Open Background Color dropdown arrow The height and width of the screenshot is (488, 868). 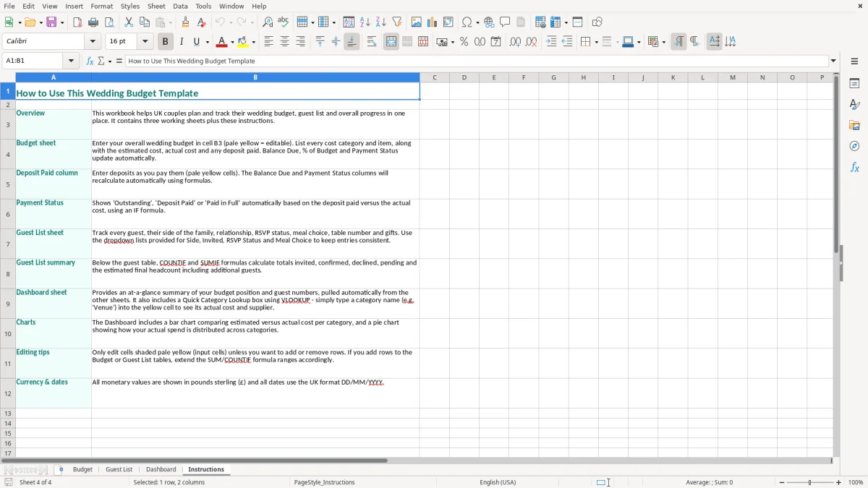coord(254,42)
